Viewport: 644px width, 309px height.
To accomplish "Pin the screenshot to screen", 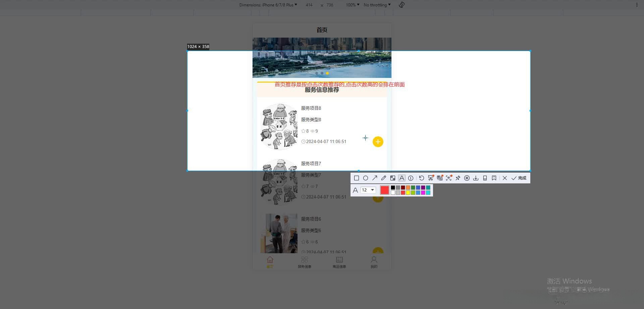I will point(458,178).
